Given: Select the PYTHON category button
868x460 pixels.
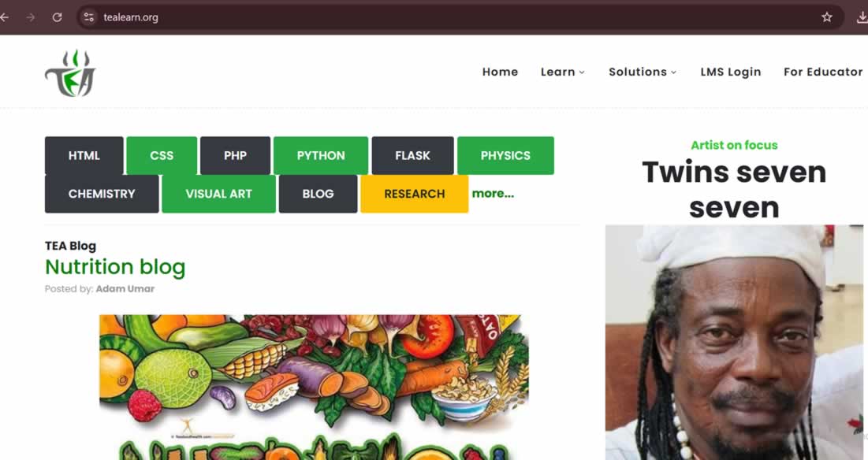Looking at the screenshot, I should [321, 155].
